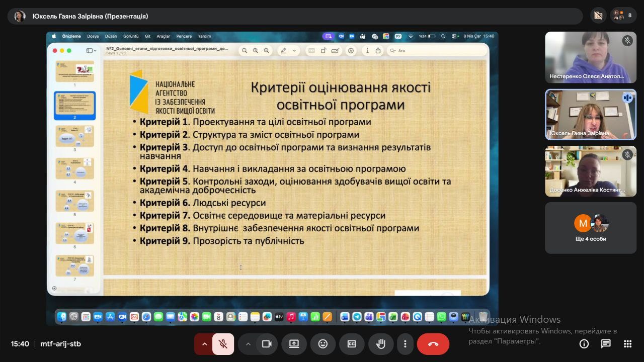This screenshot has width=644, height=362.
Task: Open the Araçlar menu in the shared screen
Action: [x=163, y=36]
